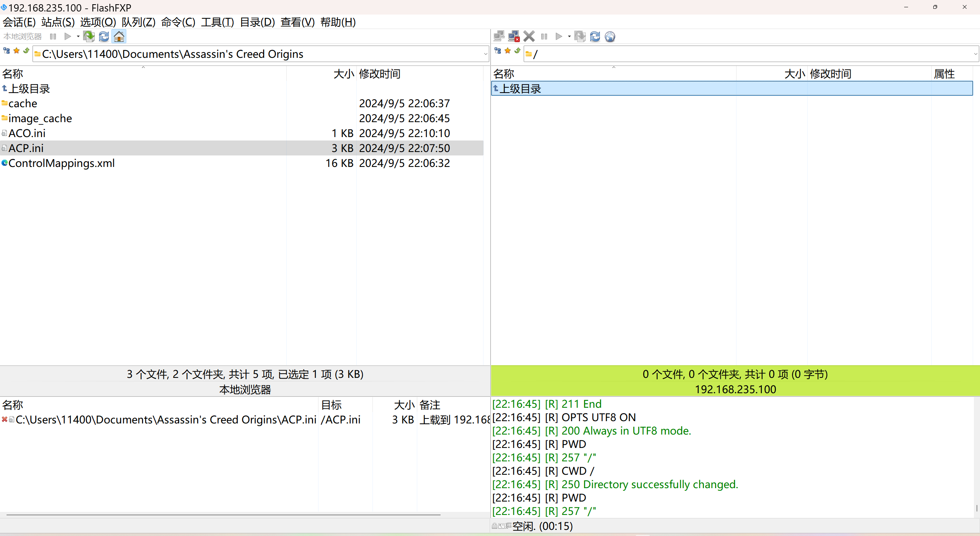Sort remote files by 属性 column
Image resolution: width=980 pixels, height=536 pixels.
click(x=944, y=74)
